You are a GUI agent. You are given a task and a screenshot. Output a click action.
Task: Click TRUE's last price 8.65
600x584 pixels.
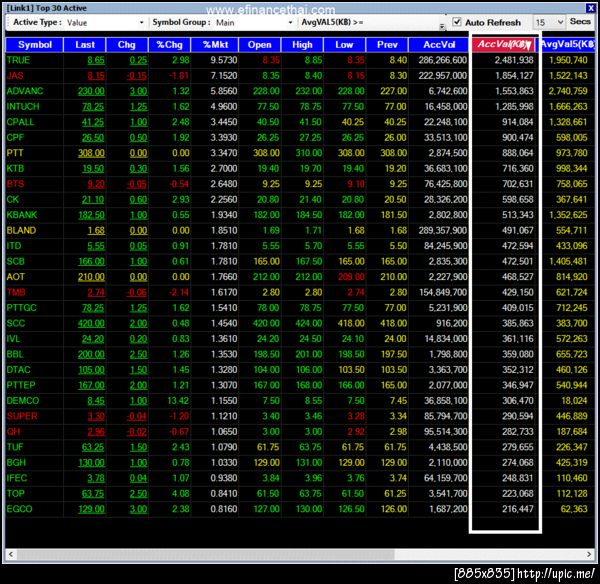point(96,60)
